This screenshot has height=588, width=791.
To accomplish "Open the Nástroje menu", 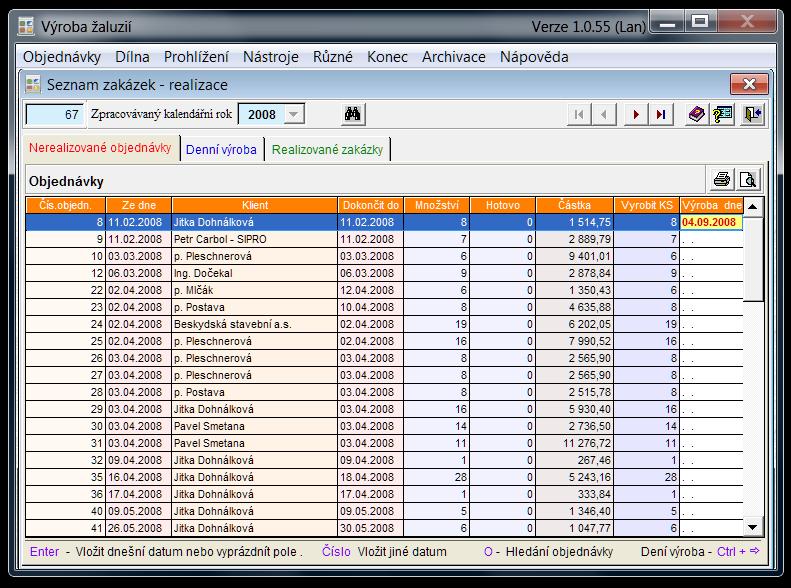I will [x=270, y=57].
